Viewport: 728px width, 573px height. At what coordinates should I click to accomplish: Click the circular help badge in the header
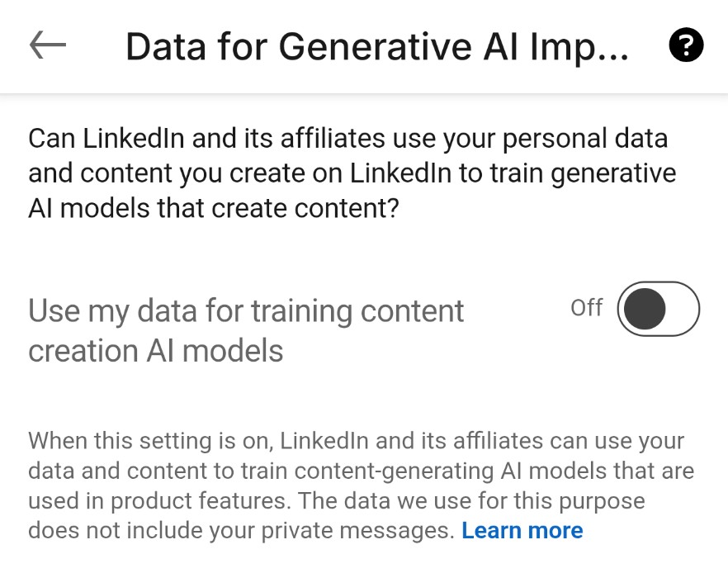click(686, 45)
